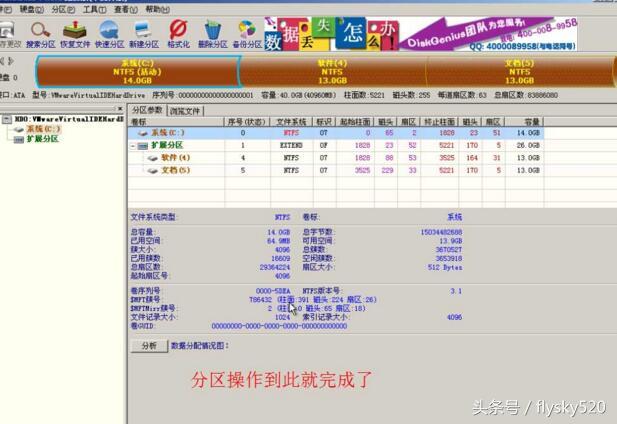Open the 工具 menu
617x424 pixels.
point(94,9)
